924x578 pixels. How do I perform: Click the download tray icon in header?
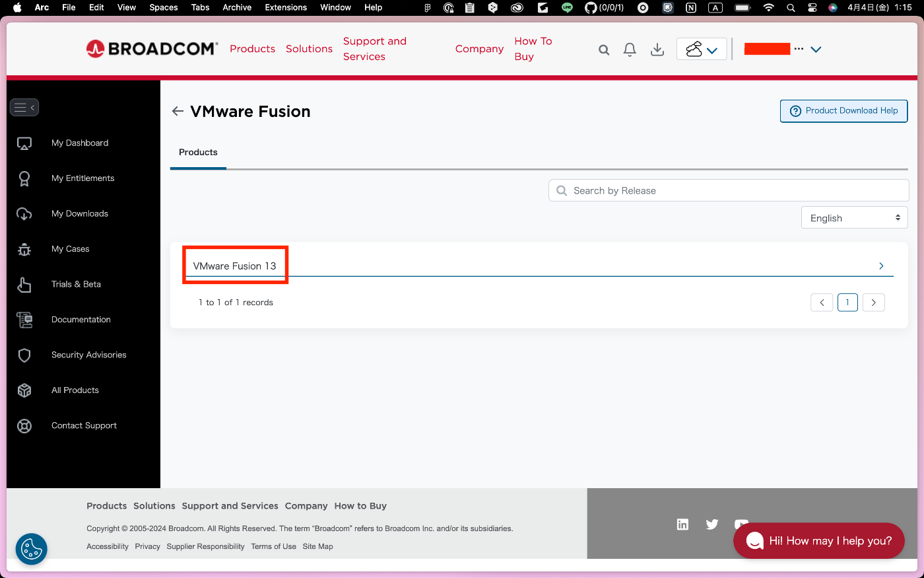[657, 50]
